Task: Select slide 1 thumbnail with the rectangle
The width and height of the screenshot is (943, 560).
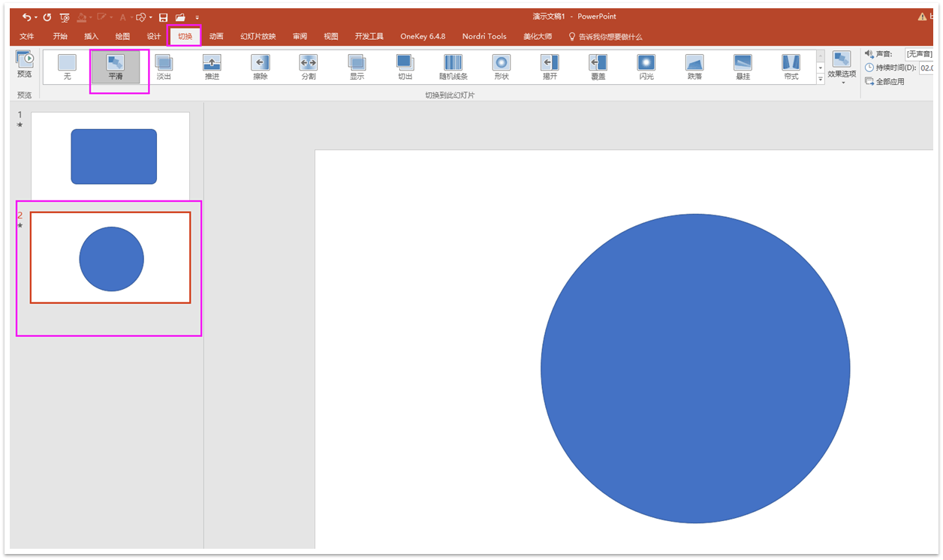Action: (x=110, y=155)
